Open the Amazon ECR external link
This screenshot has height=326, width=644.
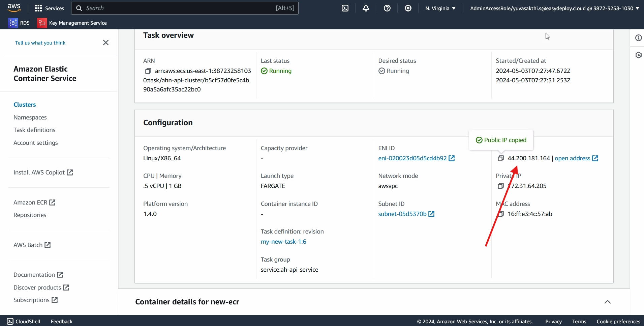point(34,202)
